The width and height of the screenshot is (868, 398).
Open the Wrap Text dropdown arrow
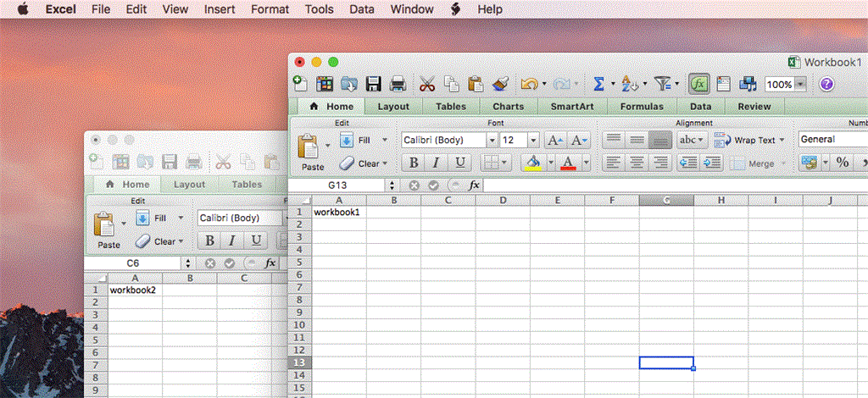coord(782,141)
